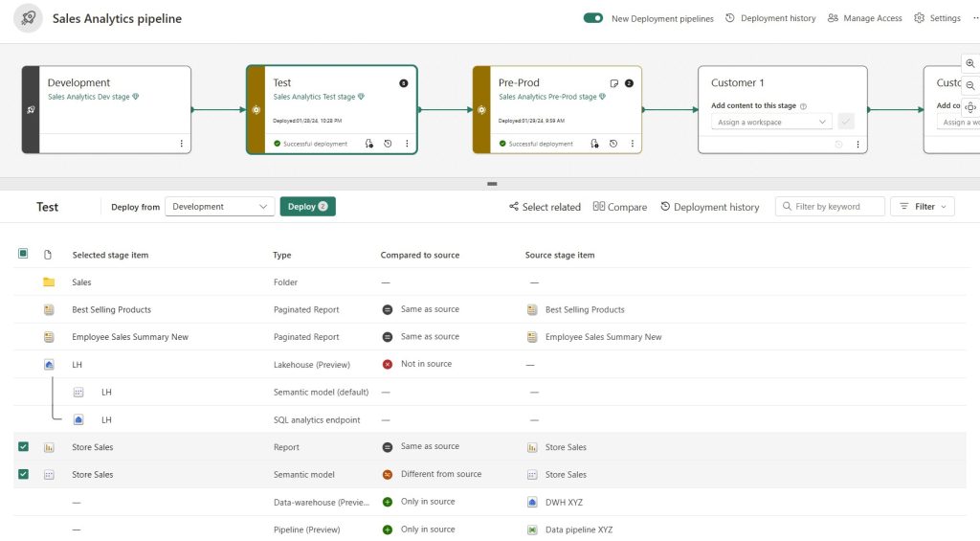
Task: Fit pipeline canvas to view
Action: click(x=970, y=107)
